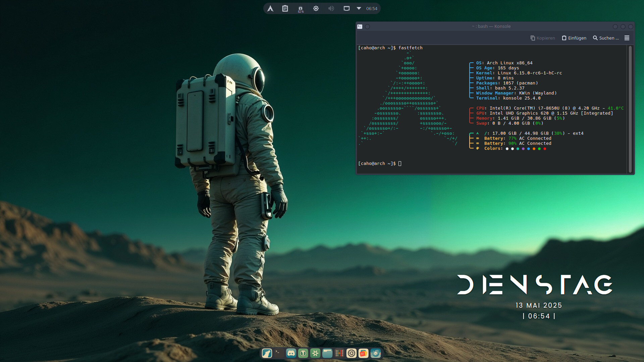644x362 pixels.
Task: Toggle the pin button beside the Konsole titlebar icon
Action: (368, 26)
